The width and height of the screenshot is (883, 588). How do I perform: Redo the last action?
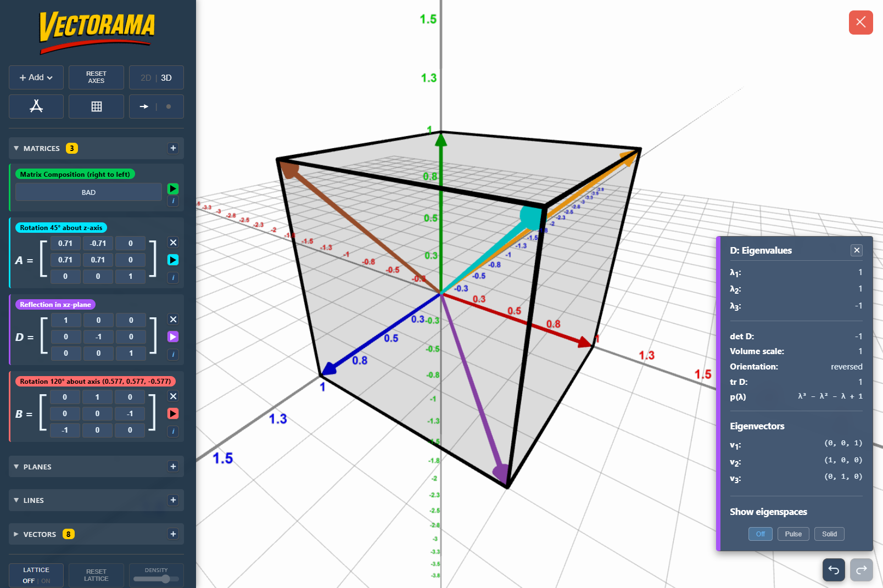click(x=862, y=570)
